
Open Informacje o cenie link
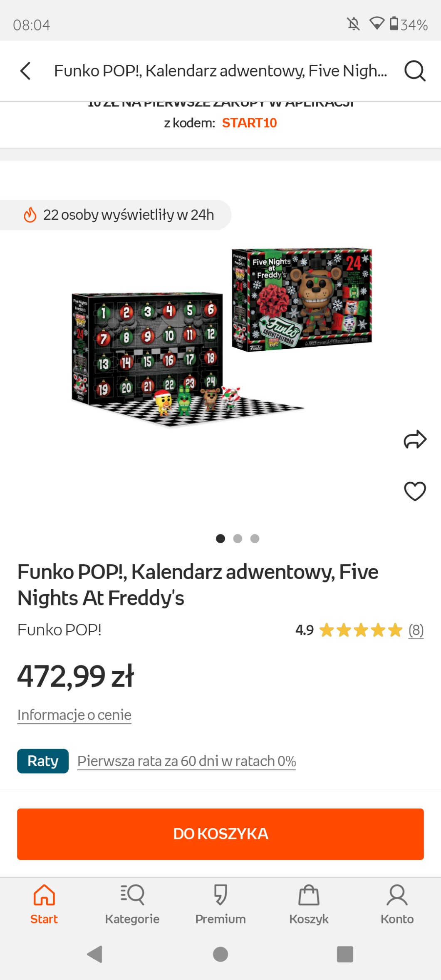[x=74, y=715]
